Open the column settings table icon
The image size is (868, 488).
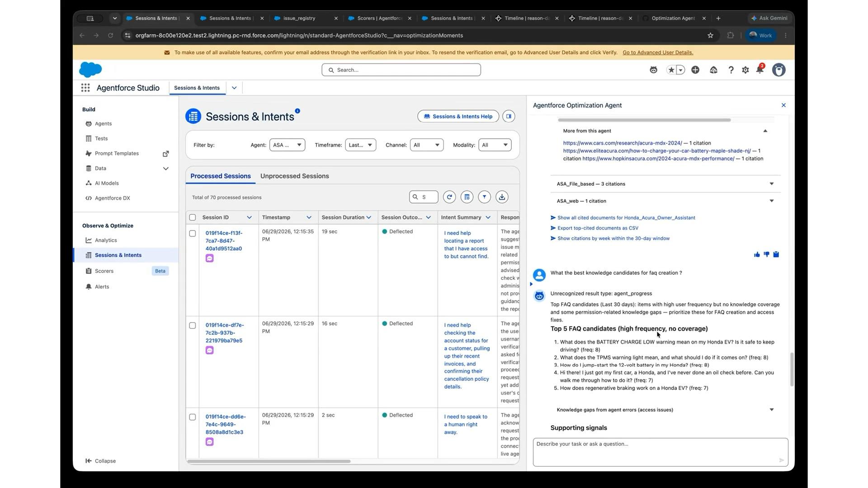(x=467, y=197)
